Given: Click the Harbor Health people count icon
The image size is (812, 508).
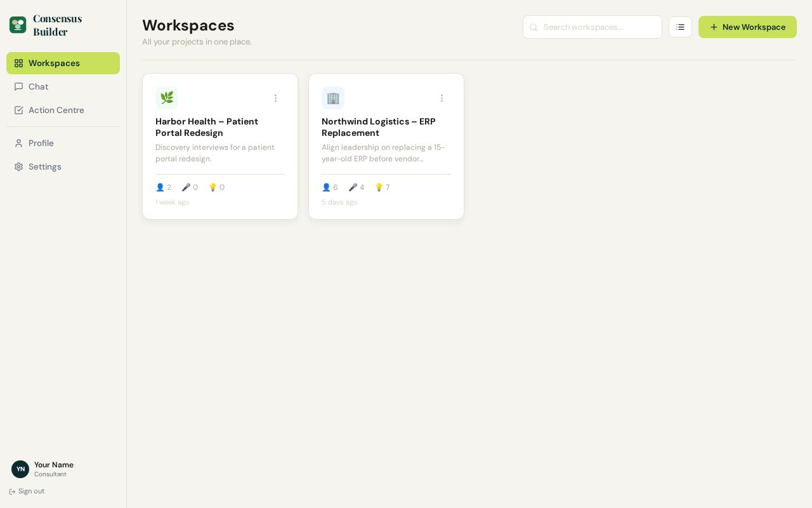Looking at the screenshot, I should 160,187.
